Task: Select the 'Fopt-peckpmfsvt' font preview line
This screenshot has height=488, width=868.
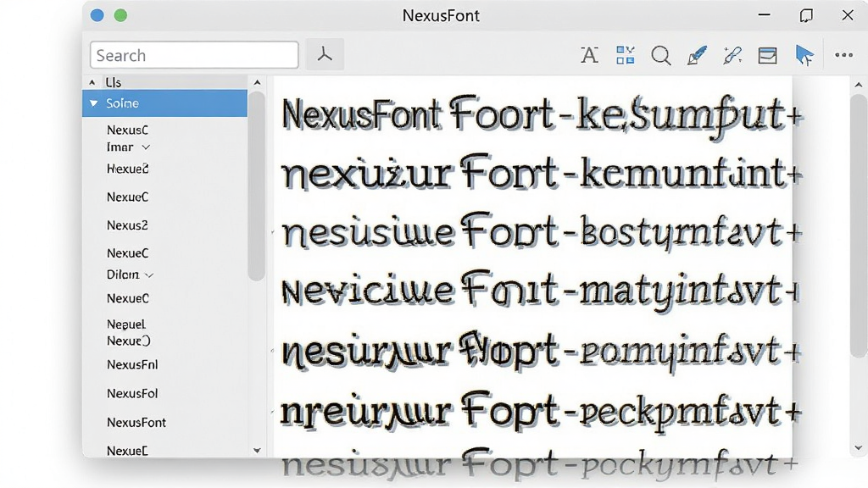Action: (541, 412)
